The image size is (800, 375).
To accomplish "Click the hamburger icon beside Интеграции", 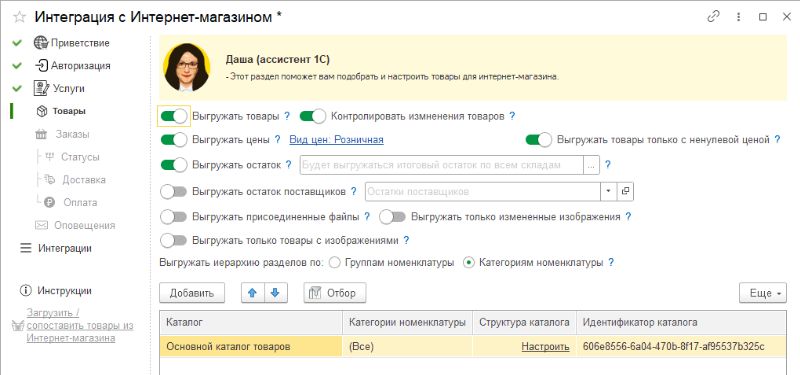I will [x=26, y=248].
